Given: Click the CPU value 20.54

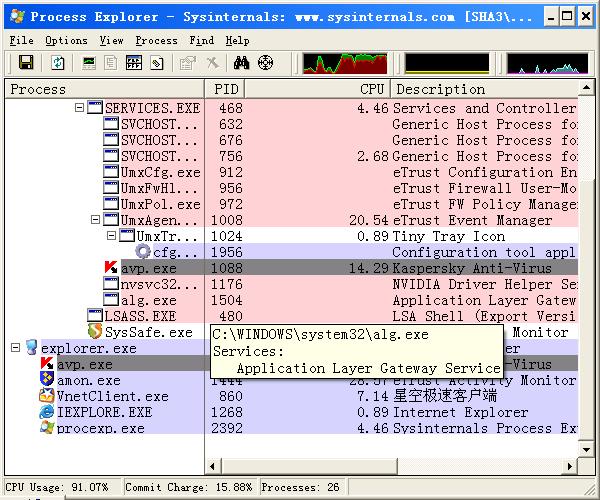Looking at the screenshot, I should [368, 220].
